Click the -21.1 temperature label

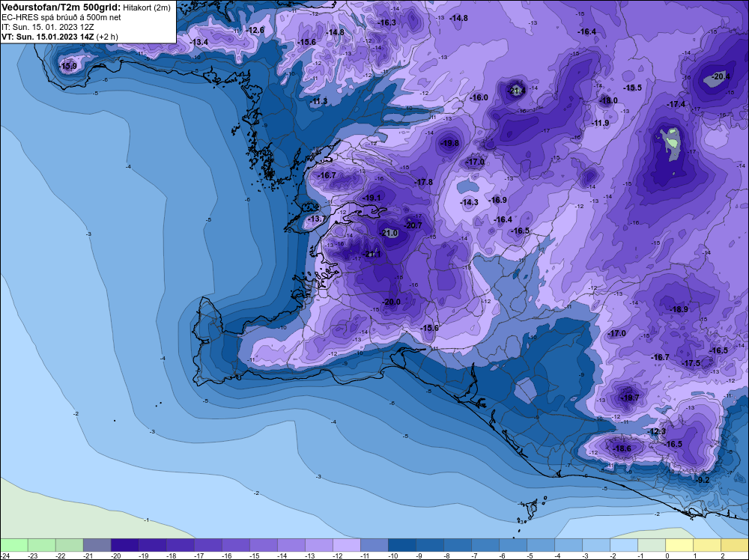pyautogui.click(x=372, y=254)
